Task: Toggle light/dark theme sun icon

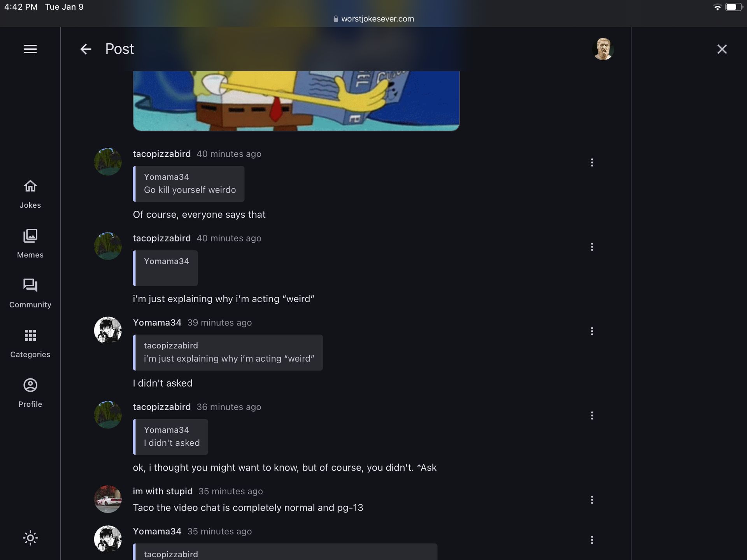Action: [x=30, y=538]
